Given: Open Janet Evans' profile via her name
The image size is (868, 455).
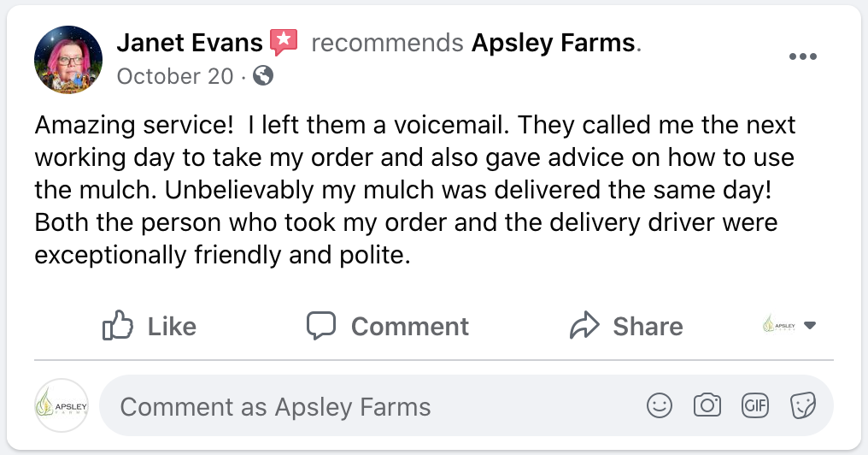Looking at the screenshot, I should 189,42.
